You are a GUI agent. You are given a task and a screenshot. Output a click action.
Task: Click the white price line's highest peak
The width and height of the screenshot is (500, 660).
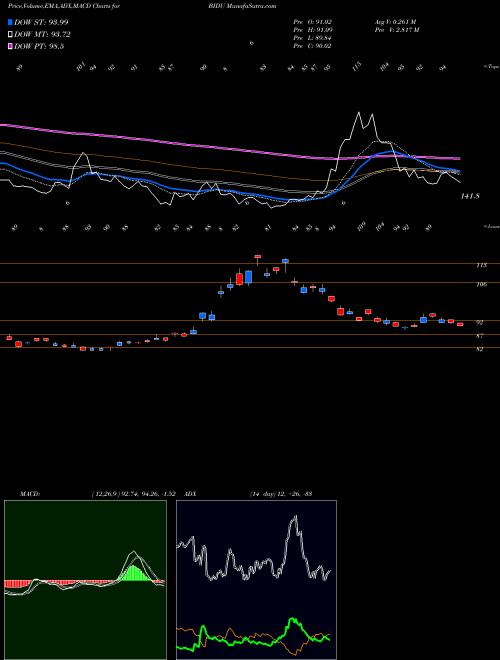tap(359, 113)
